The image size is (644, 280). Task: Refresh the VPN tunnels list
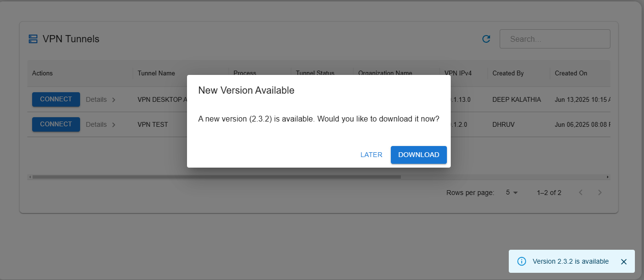(x=486, y=39)
